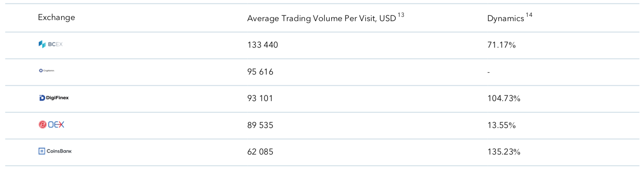Click the 135.23% dynamics value
The image size is (644, 170).
tap(504, 152)
